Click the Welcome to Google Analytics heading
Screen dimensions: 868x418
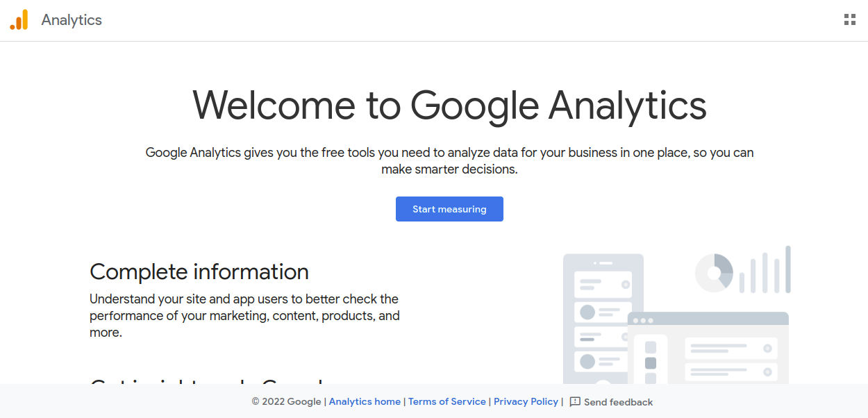tap(449, 105)
